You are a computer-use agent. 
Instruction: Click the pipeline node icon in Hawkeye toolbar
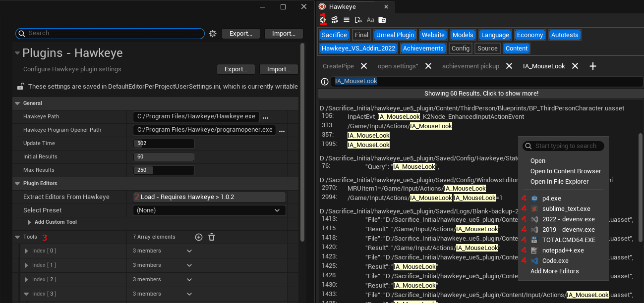tap(334, 20)
